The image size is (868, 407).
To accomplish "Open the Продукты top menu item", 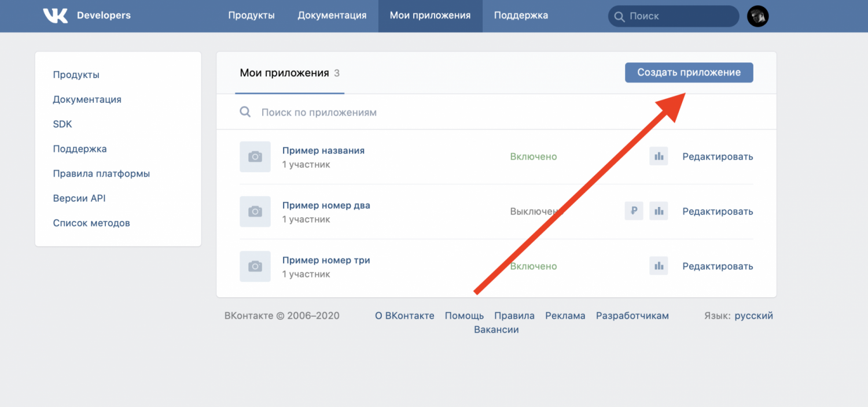I will [251, 16].
